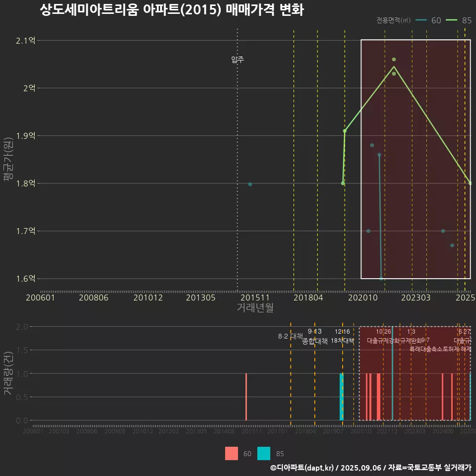Click the 60㎡ data point at 1.6억
This screenshot has height=476, width=476.
click(381, 278)
